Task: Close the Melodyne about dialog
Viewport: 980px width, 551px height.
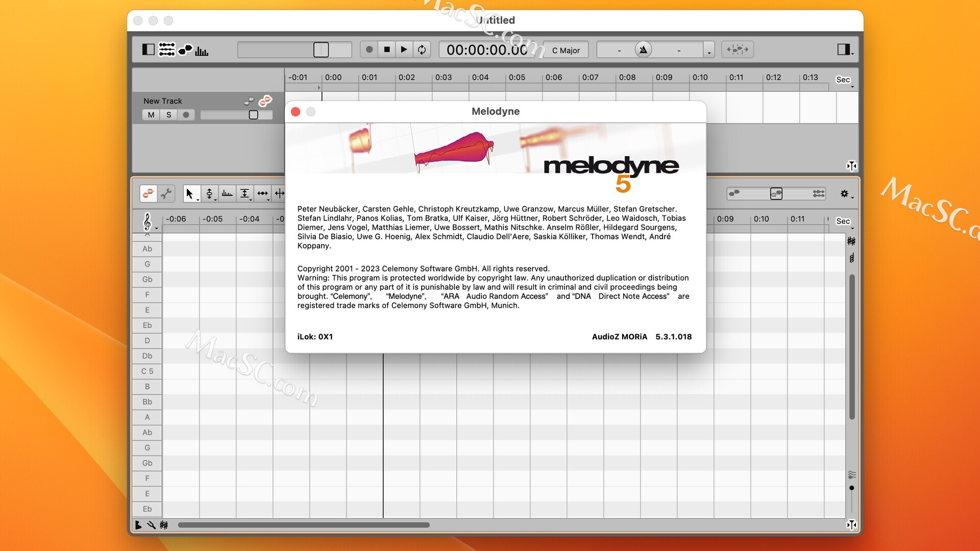Action: tap(296, 112)
